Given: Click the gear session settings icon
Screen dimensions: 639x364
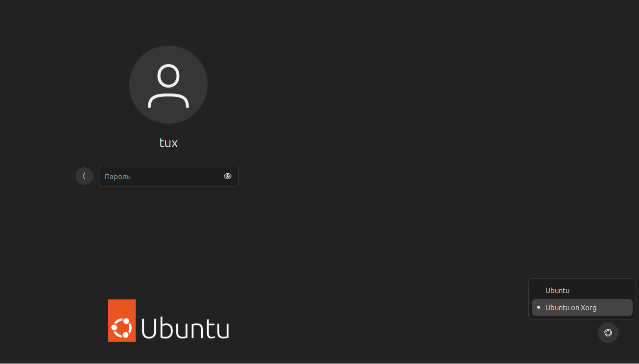Looking at the screenshot, I should (608, 333).
